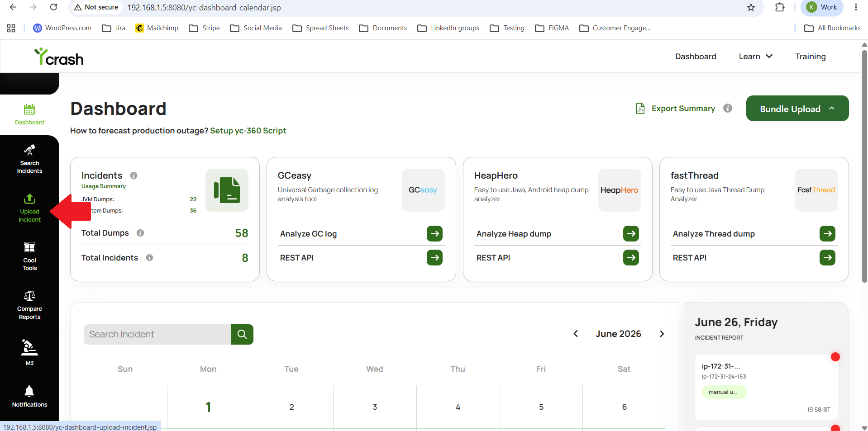Screen dimensions: 868x431
Task: Expand the Learn dropdown menu
Action: pos(755,57)
